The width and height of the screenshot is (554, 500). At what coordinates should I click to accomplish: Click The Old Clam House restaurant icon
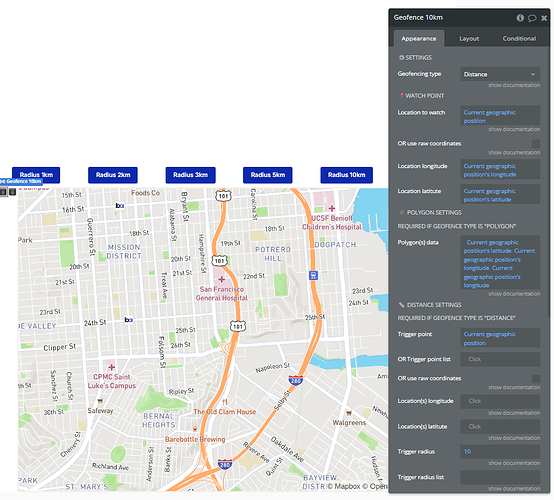pyautogui.click(x=224, y=402)
